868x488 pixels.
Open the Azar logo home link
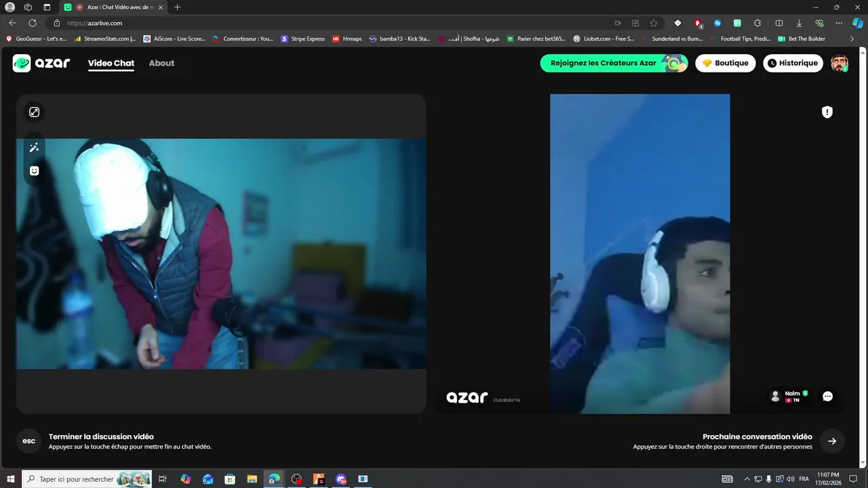point(41,63)
